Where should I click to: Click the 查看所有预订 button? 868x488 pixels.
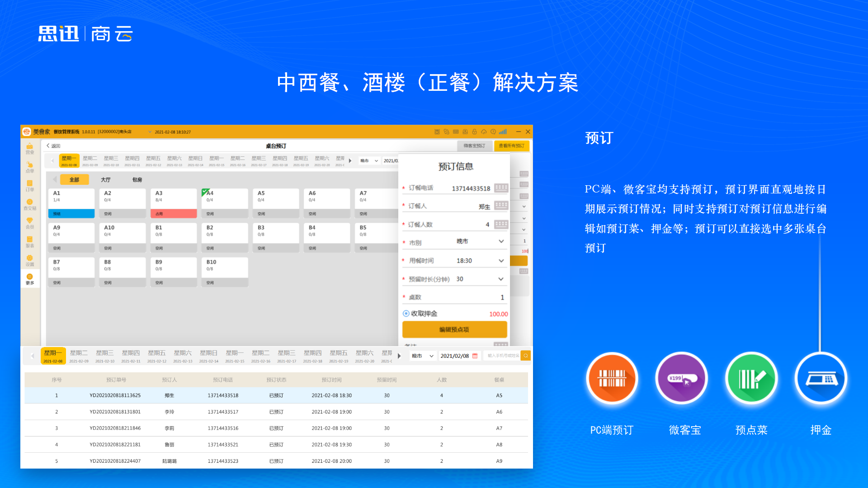coord(511,146)
